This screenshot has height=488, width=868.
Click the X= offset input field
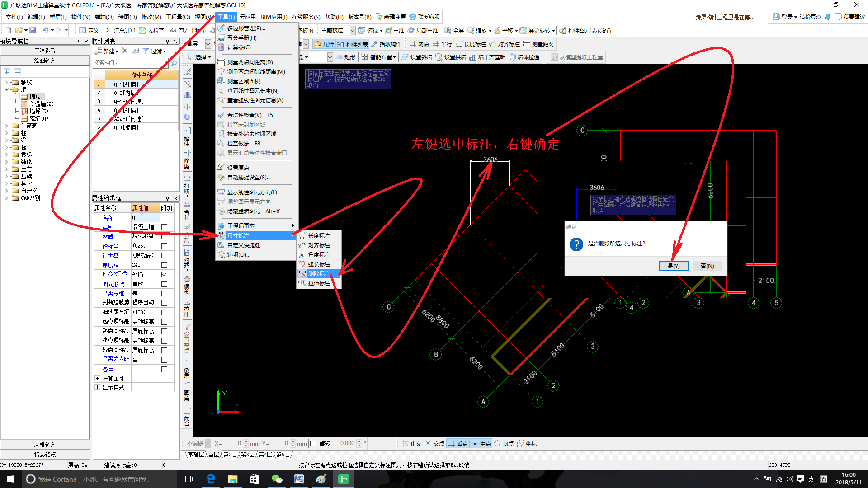point(234,443)
